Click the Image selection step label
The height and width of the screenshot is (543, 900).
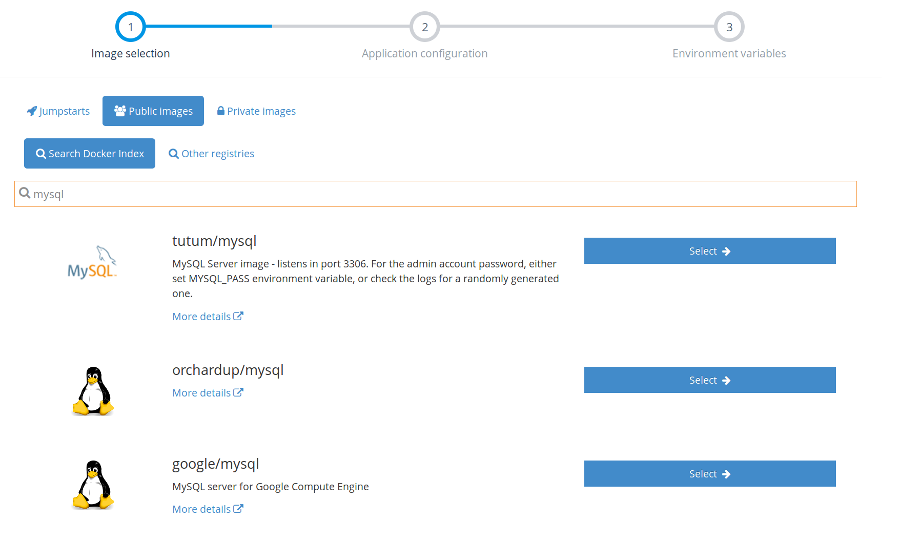click(130, 53)
